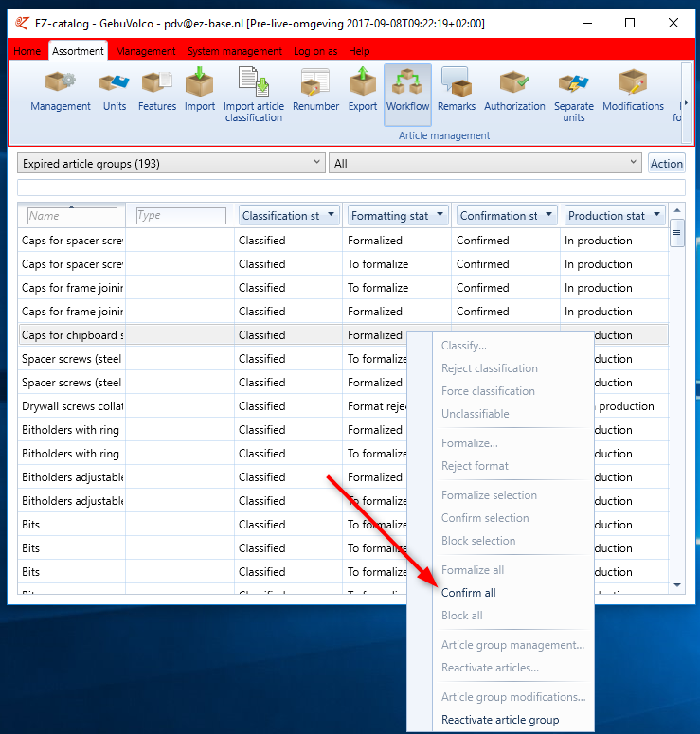Switch to the Home tab

point(27,51)
